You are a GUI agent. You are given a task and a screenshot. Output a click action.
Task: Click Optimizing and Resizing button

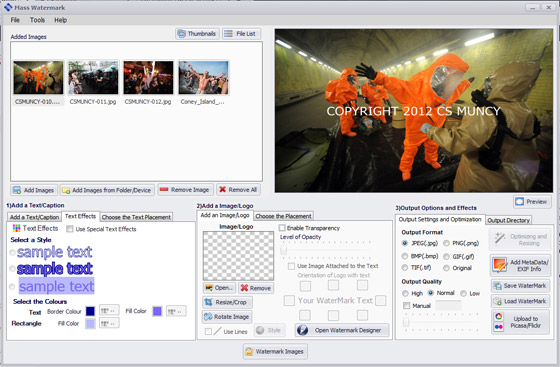pyautogui.click(x=520, y=240)
